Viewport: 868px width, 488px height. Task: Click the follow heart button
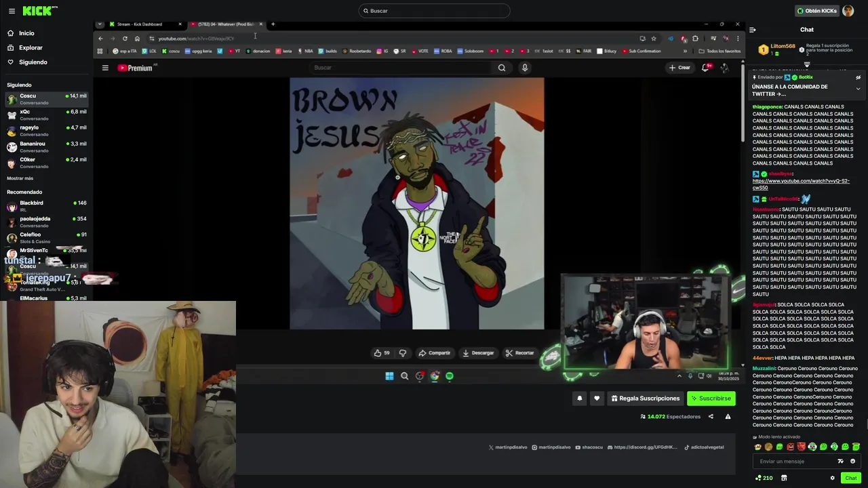tap(597, 399)
